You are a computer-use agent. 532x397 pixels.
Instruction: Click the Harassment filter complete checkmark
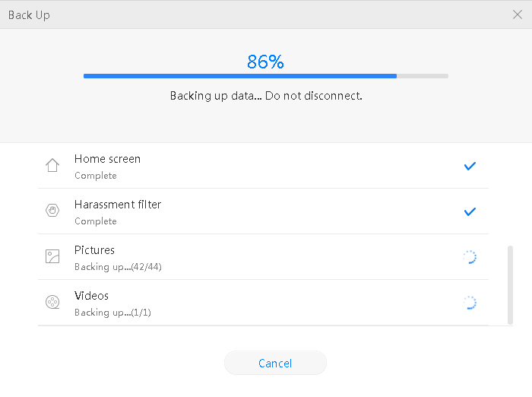(470, 211)
